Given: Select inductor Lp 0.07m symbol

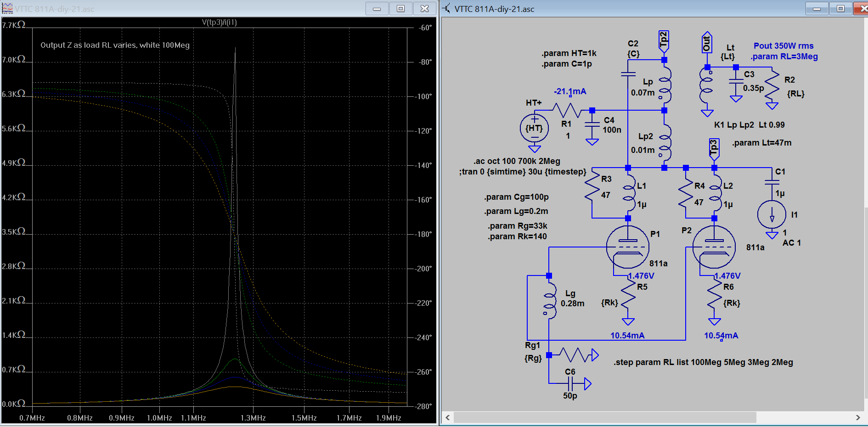Looking at the screenshot, I should [665, 84].
